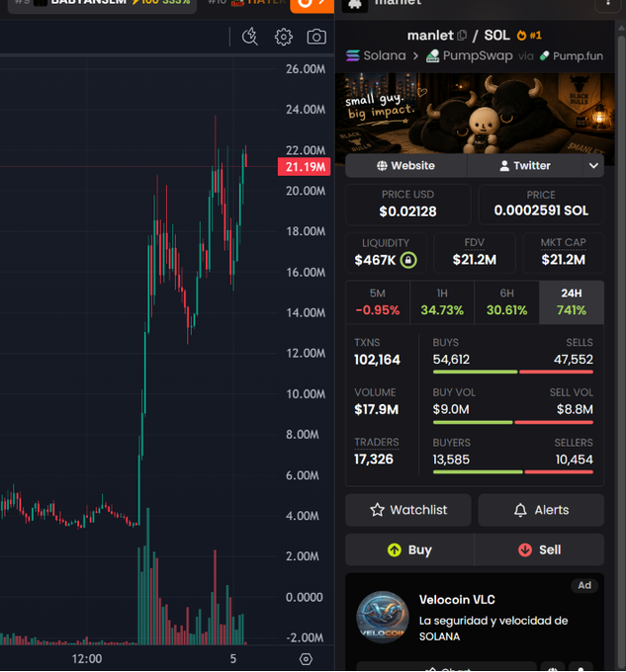Screen dimensions: 626x672
Task: Open the manlet banner image
Action: tap(475, 113)
